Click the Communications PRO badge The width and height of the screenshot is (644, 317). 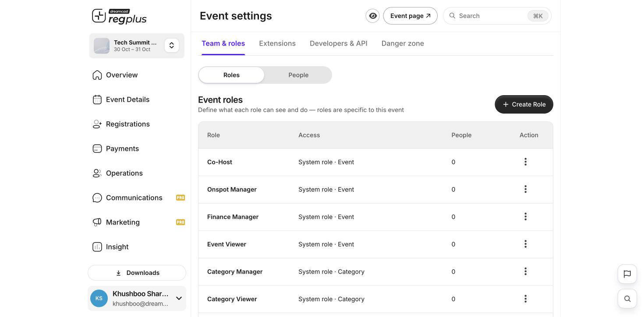click(x=180, y=198)
